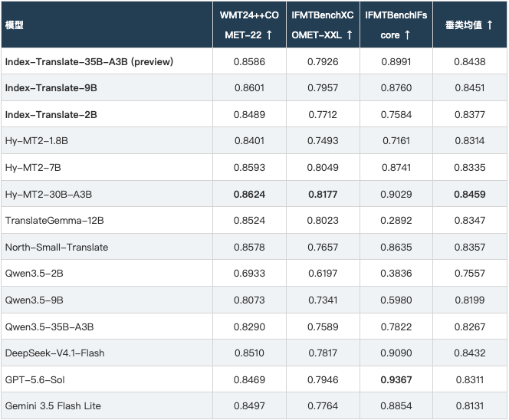Click the 0.7557 average value
This screenshot has width=509, height=420.
(470, 274)
